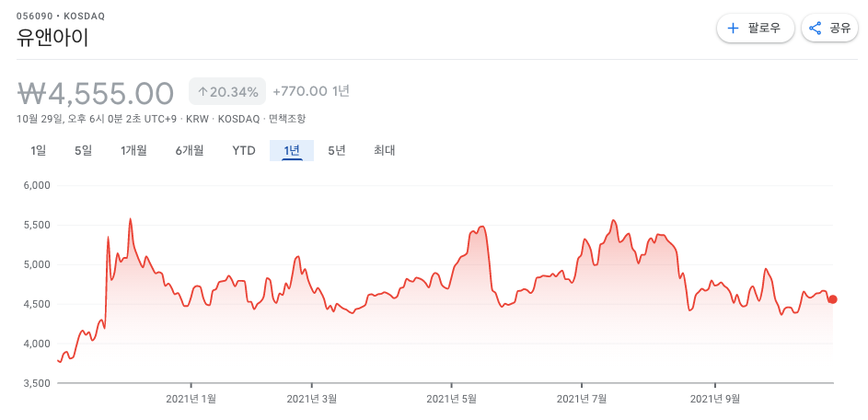Click the share icon in the 공유 button
Image resolution: width=868 pixels, height=420 pixels.
[x=816, y=29]
